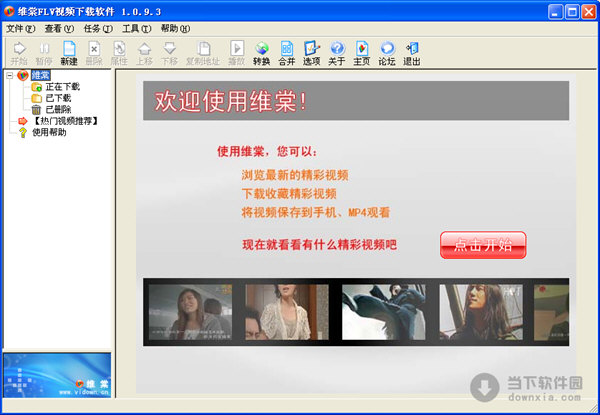Open 属性 (Properties) from the toolbar

119,53
